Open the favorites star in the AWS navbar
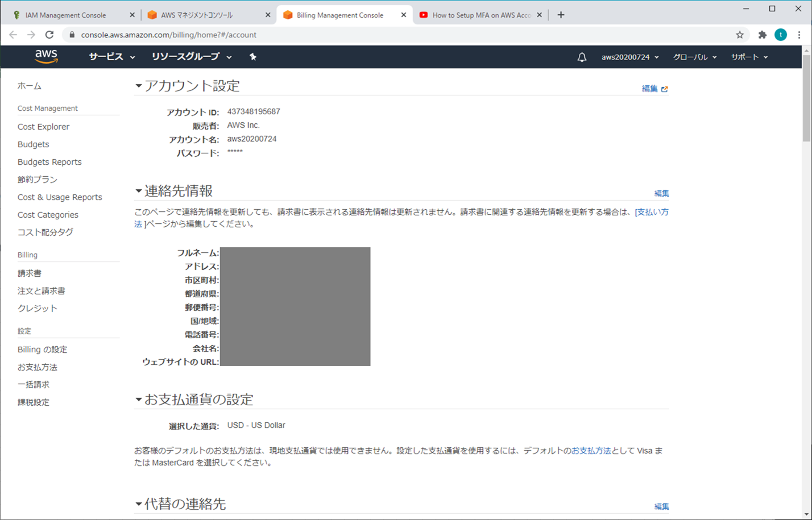The image size is (812, 520). (253, 57)
